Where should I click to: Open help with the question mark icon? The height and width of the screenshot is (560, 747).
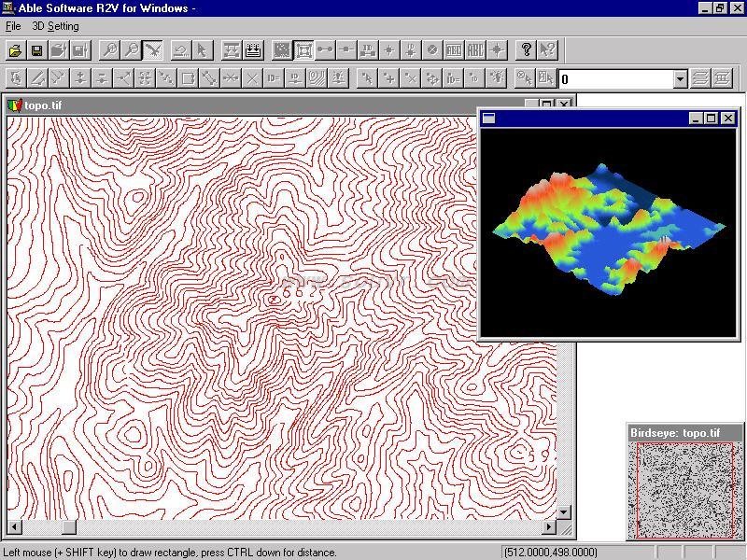526,50
